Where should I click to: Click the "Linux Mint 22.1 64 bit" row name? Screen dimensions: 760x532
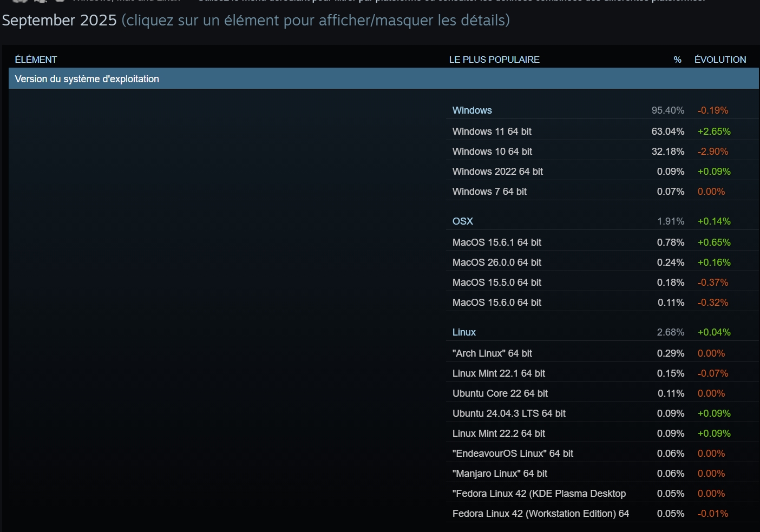(499, 373)
